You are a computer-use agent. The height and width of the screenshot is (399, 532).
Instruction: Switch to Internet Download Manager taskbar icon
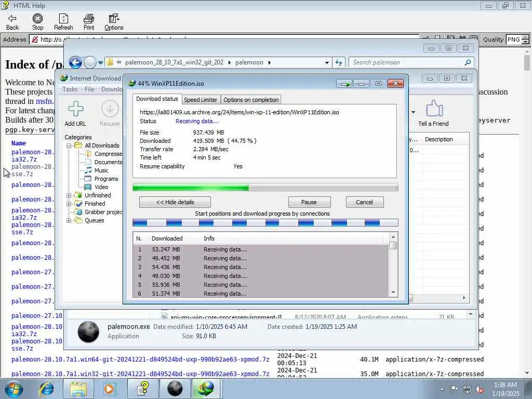click(x=207, y=389)
